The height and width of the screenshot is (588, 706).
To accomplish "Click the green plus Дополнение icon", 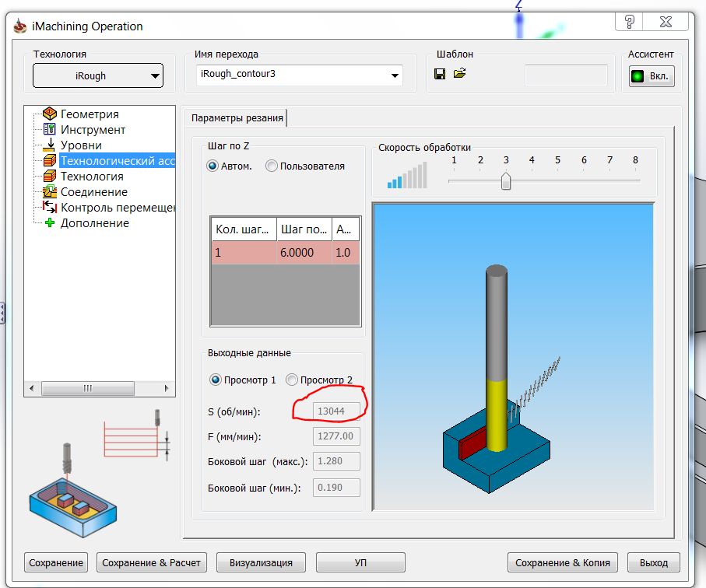I will click(x=50, y=222).
